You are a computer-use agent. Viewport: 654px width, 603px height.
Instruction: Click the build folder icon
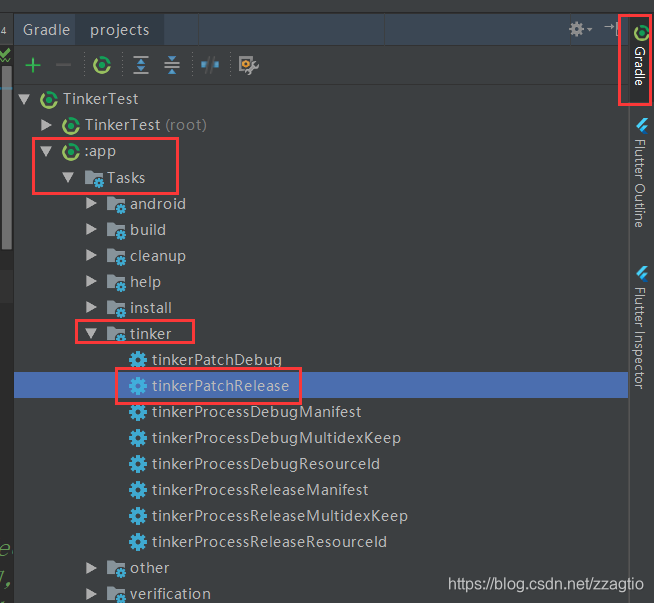tap(116, 231)
